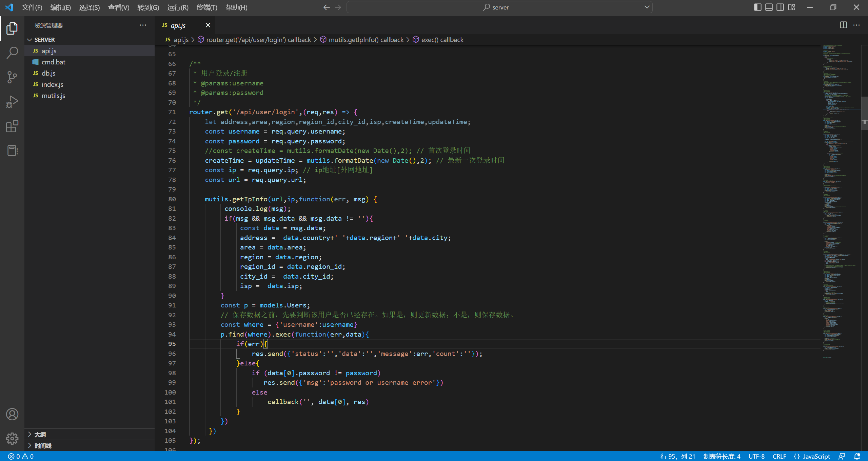Click errors and warnings status indicator
Screen dimensions: 868x461
pos(21,456)
